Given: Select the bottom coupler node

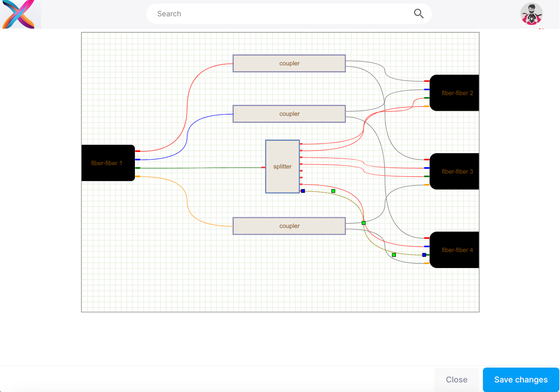Looking at the screenshot, I should (x=289, y=226).
